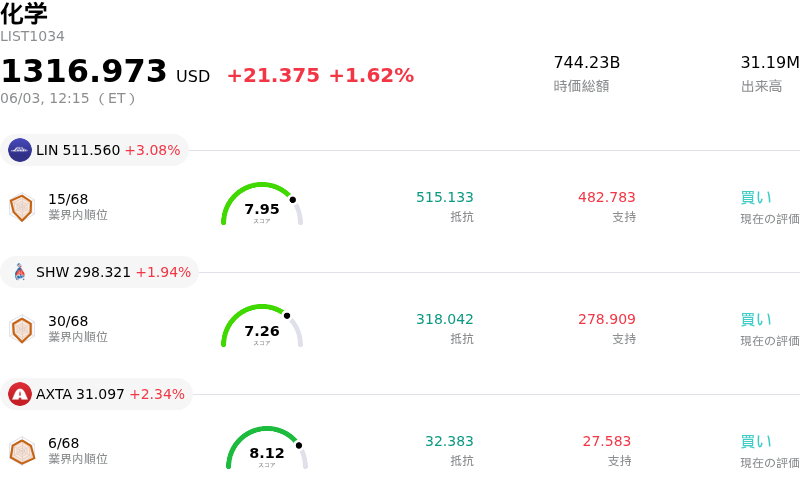Click the SHW 買い rating
The image size is (800, 488).
click(x=756, y=320)
